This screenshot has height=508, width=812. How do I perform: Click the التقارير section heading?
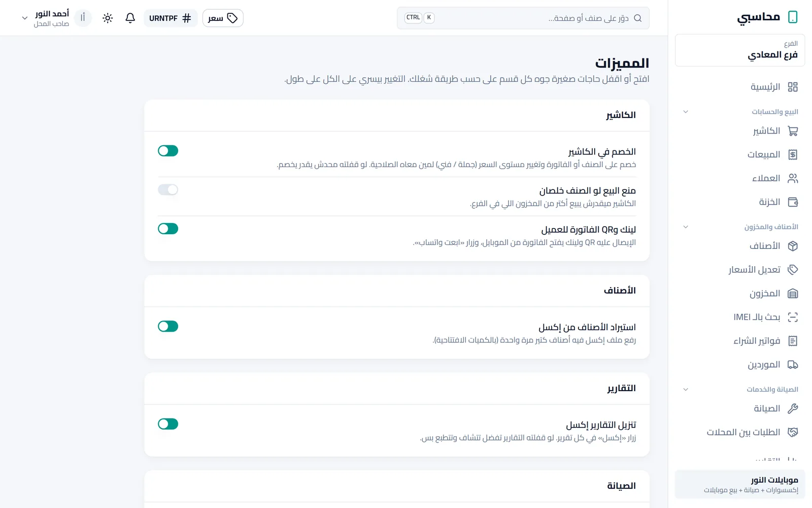622,389
